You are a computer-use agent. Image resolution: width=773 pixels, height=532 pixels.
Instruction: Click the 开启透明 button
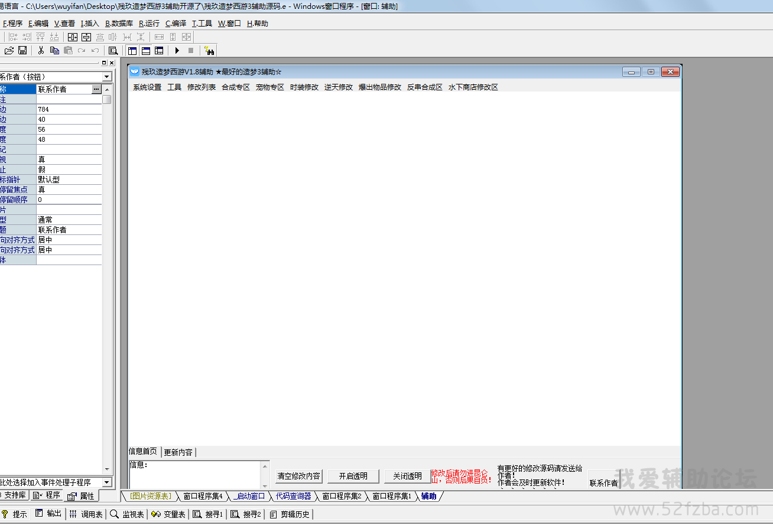coord(353,476)
